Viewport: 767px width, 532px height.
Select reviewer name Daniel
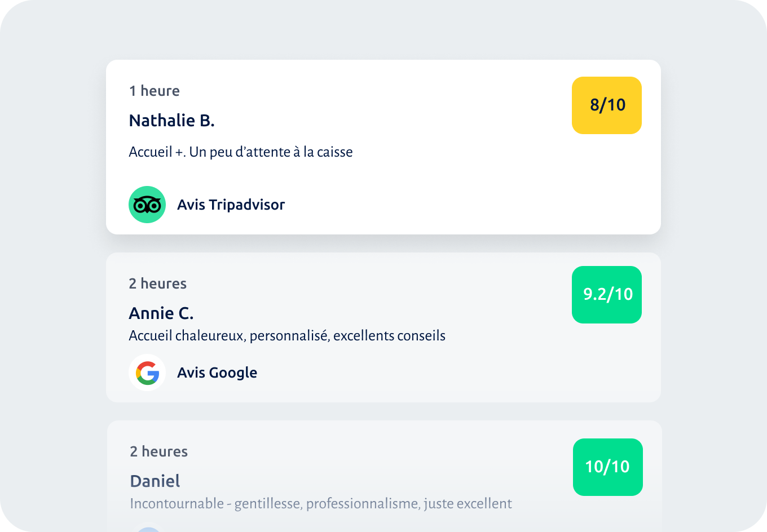click(155, 481)
